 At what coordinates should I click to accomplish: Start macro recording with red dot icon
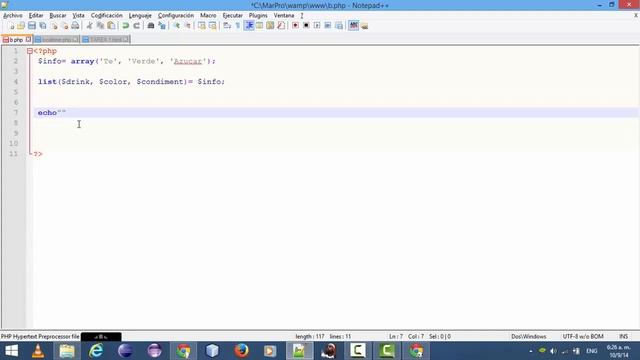coord(295,26)
